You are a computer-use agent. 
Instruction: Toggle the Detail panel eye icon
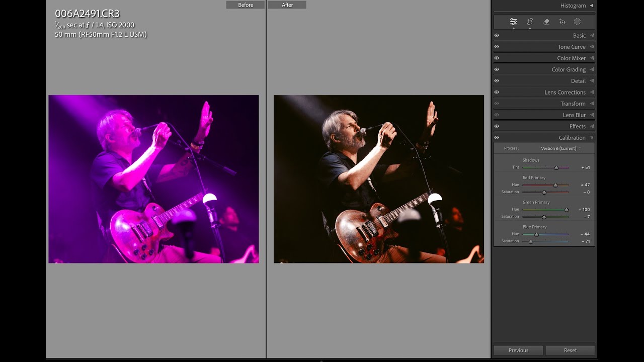point(497,81)
